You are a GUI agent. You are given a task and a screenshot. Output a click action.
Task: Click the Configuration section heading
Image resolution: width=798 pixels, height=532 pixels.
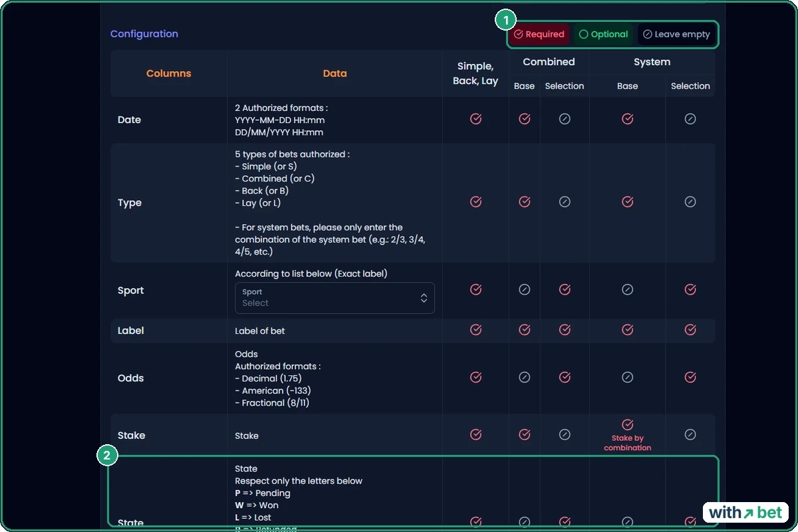pyautogui.click(x=144, y=34)
